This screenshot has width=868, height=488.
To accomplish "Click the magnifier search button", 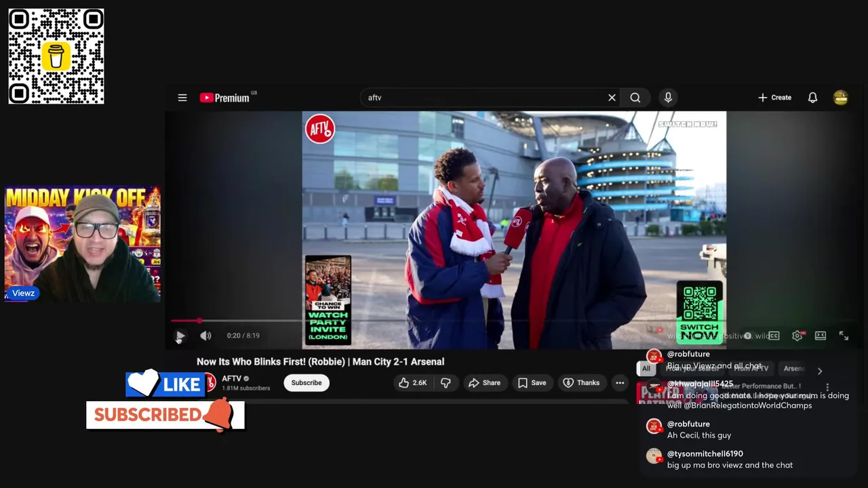I will [635, 98].
